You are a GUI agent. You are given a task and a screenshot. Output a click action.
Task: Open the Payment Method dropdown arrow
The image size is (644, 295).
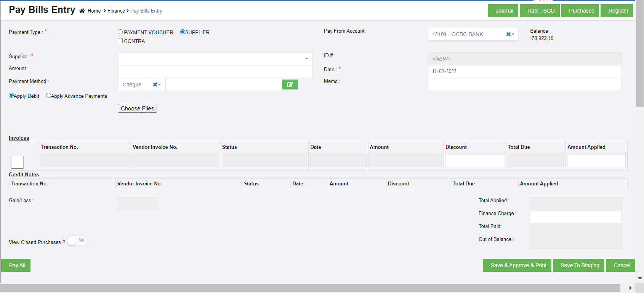point(160,85)
